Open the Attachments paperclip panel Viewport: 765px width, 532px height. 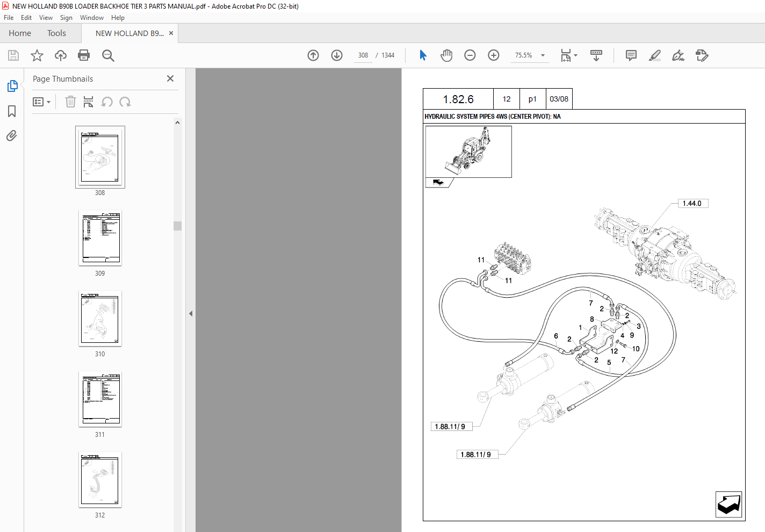[x=12, y=135]
